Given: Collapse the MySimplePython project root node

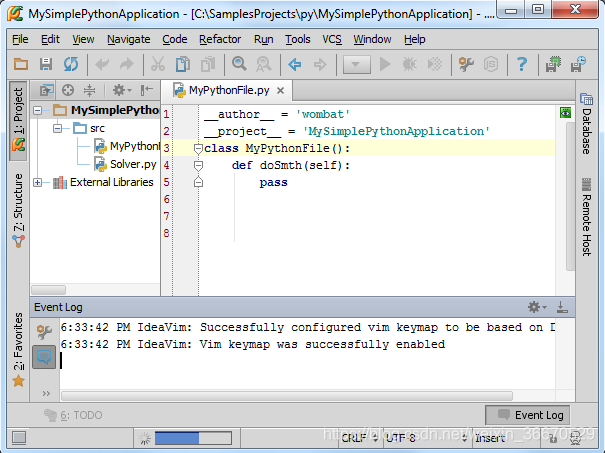Looking at the screenshot, I should (x=37, y=111).
